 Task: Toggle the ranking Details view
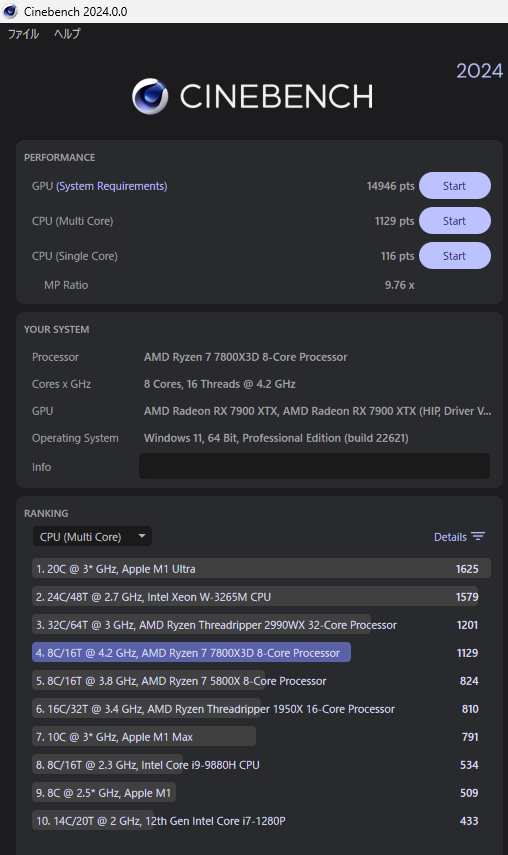(459, 537)
